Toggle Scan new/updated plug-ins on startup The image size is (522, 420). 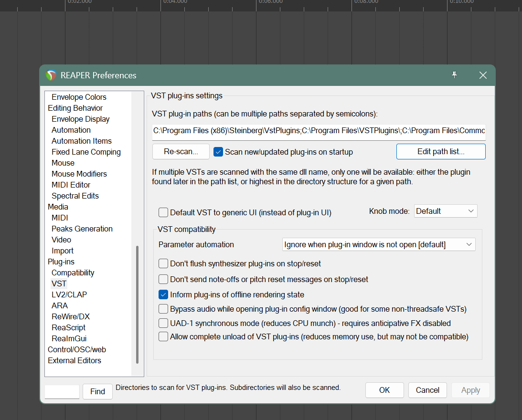[x=218, y=152]
